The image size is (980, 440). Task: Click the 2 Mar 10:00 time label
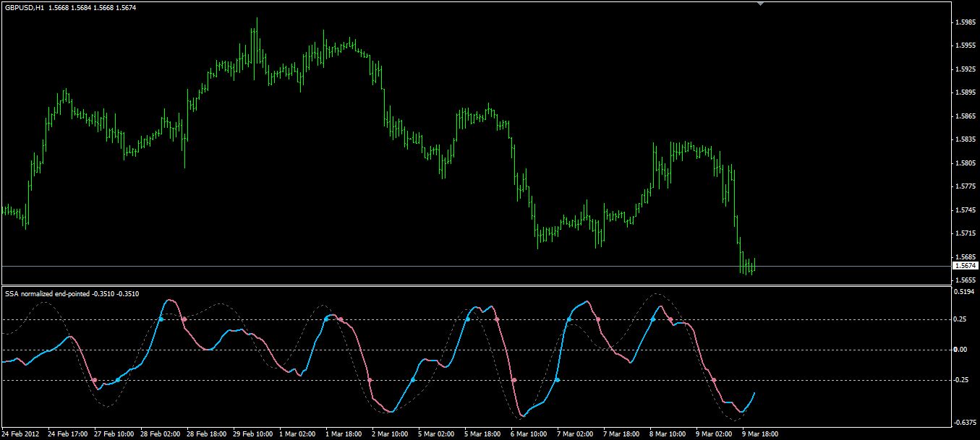pos(391,435)
